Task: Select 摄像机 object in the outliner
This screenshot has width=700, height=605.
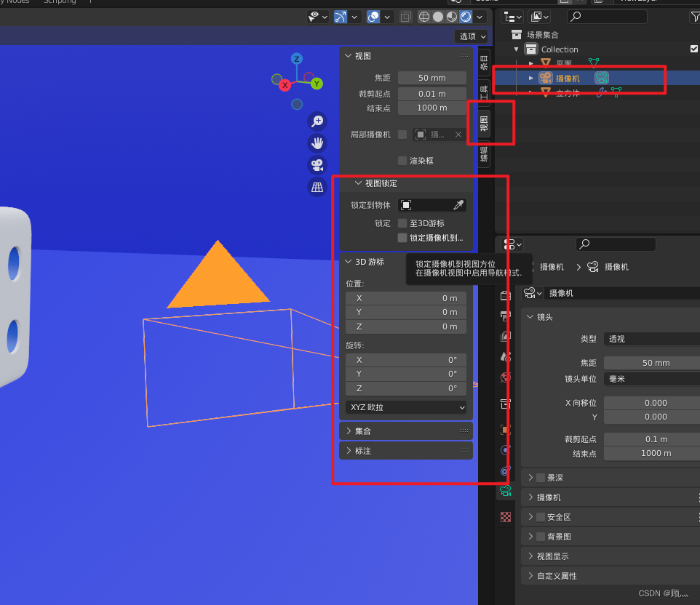Action: tap(568, 79)
